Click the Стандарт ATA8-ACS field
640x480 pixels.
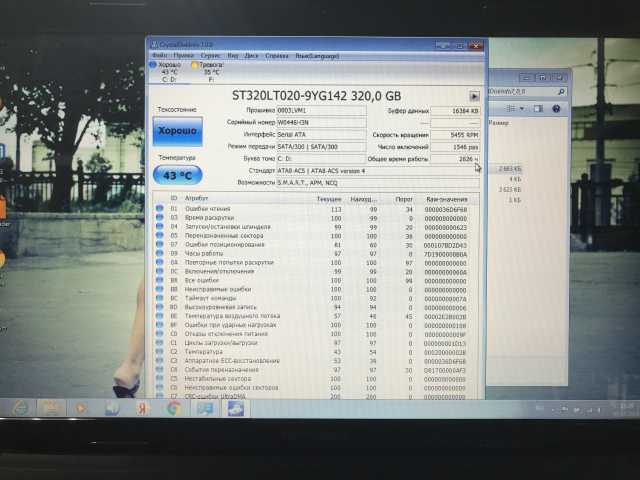[x=378, y=171]
